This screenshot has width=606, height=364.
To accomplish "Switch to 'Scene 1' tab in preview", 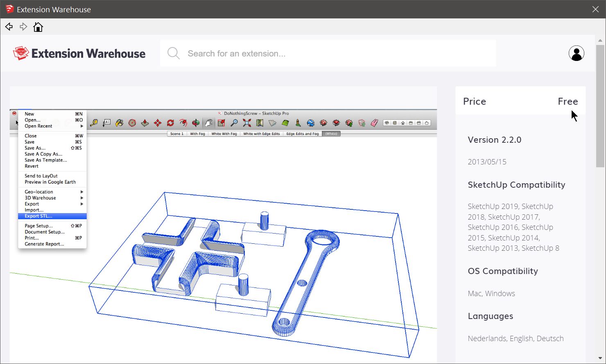I will coord(177,134).
